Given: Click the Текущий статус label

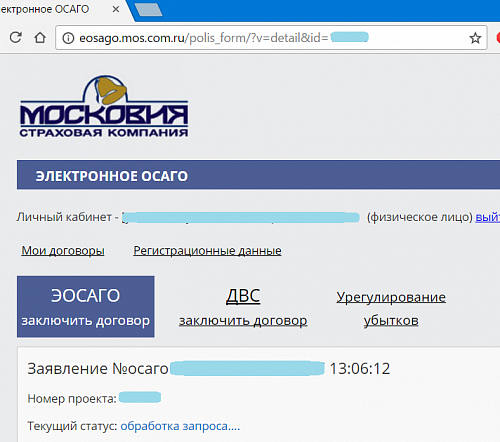Looking at the screenshot, I should pos(72,426).
